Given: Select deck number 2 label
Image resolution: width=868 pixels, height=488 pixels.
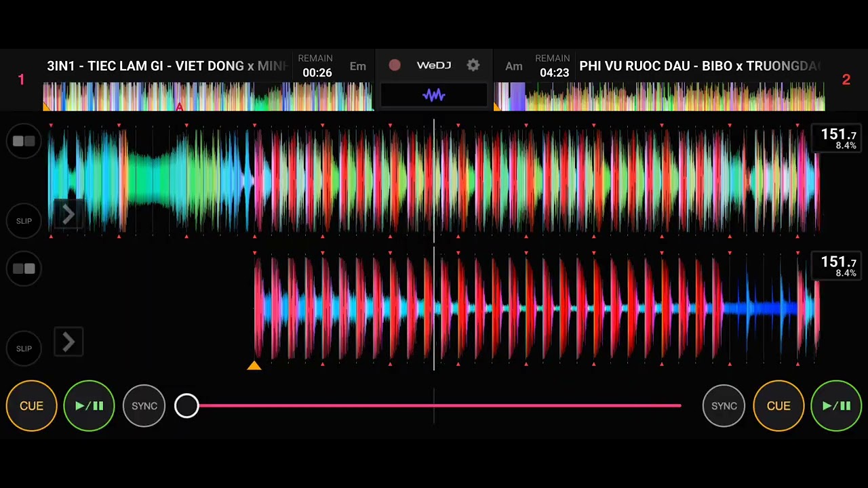Looking at the screenshot, I should coord(846,80).
